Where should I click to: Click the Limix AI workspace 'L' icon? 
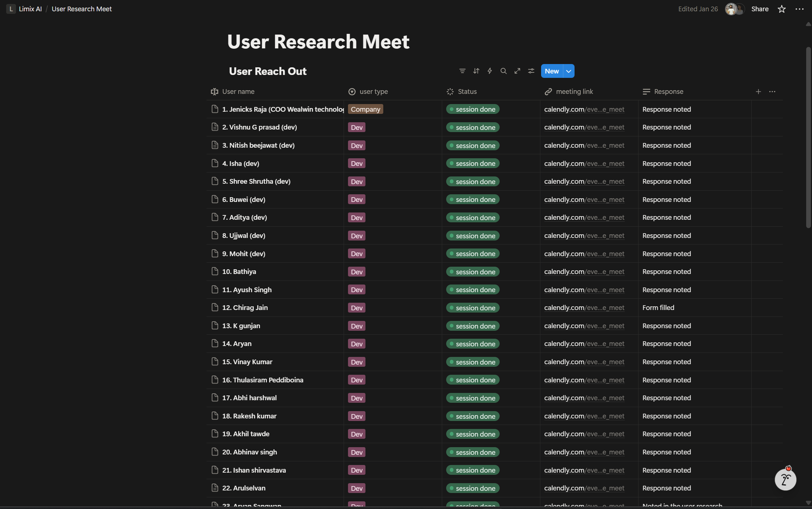pyautogui.click(x=11, y=9)
